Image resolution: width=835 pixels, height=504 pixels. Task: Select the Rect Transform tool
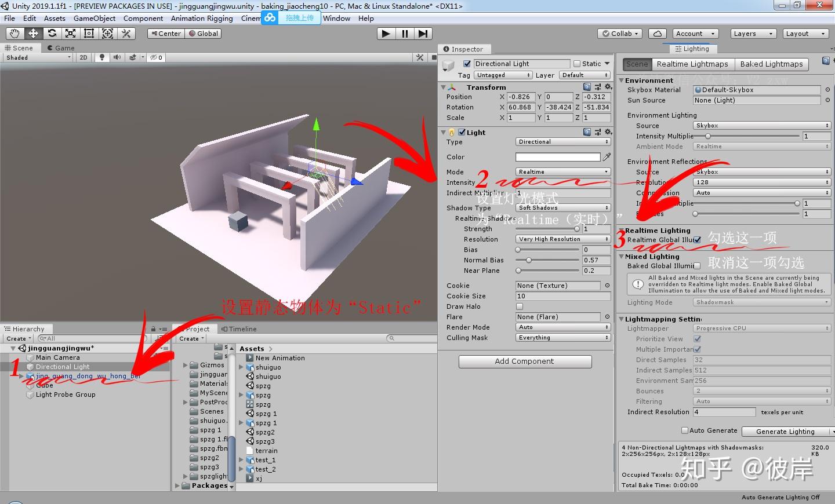(x=89, y=34)
